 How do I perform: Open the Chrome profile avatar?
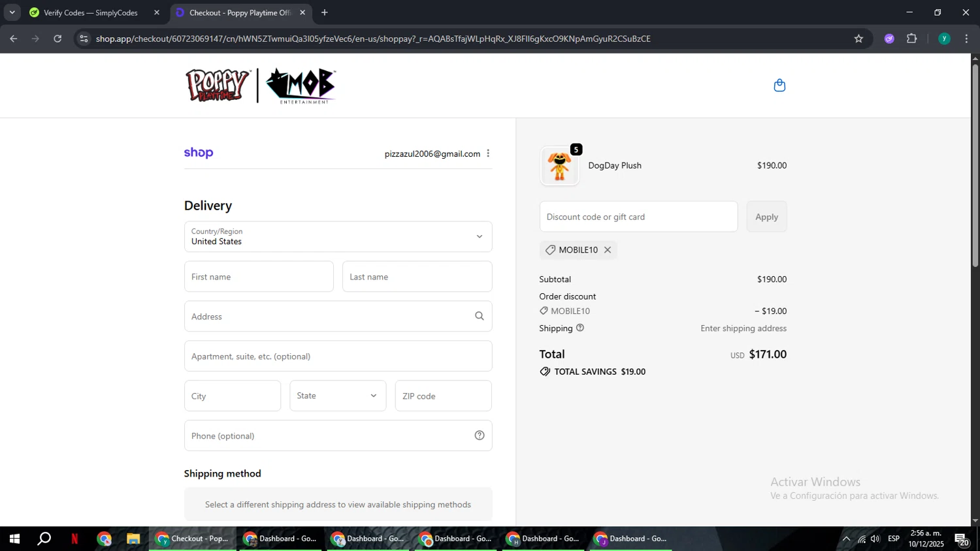(944, 39)
